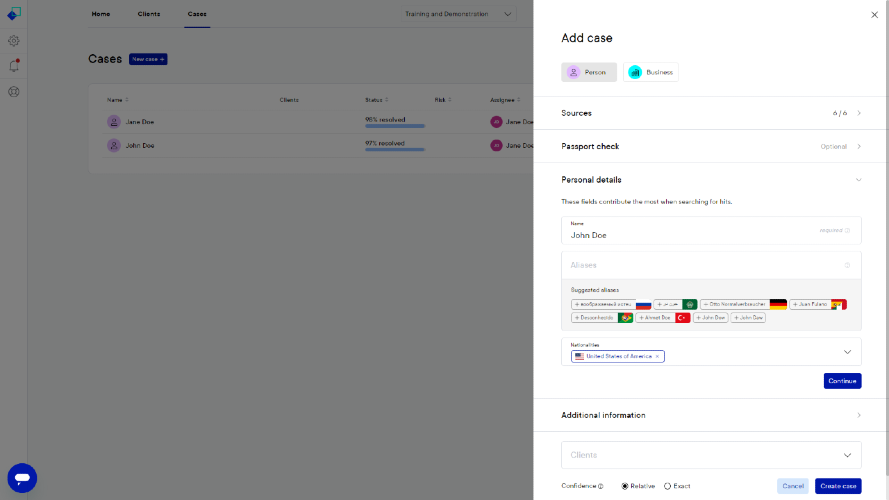The height and width of the screenshot is (500, 889).
Task: Open the chat widget bubble
Action: pos(22,478)
